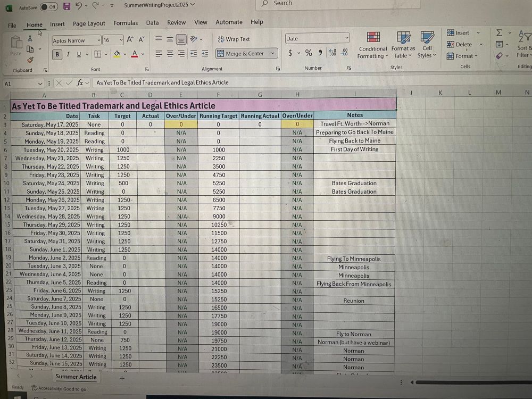Click the Format Painter brush icon

(30, 60)
